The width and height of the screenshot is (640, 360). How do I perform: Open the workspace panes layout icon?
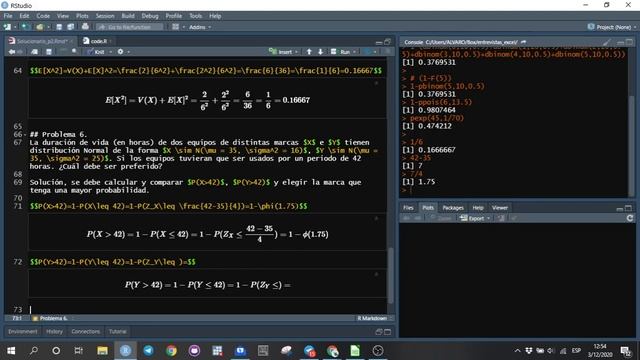pyautogui.click(x=175, y=27)
